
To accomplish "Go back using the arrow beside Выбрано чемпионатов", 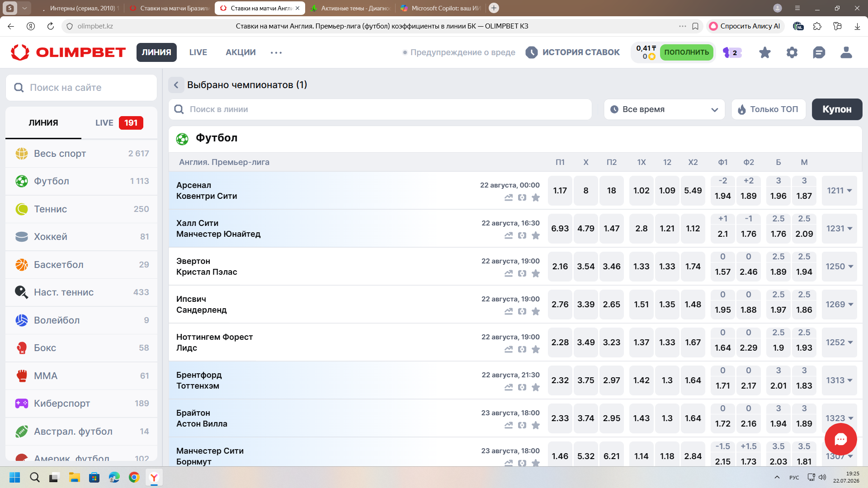I will pos(176,85).
